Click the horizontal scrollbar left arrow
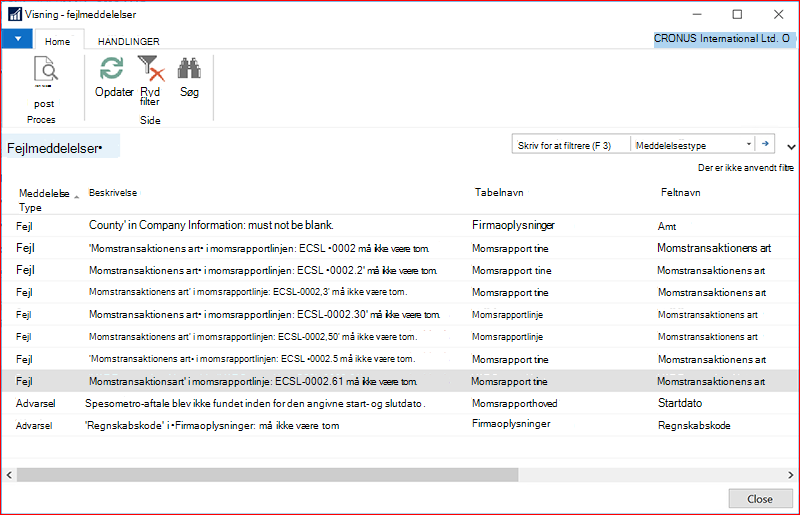This screenshot has height=515, width=800. [x=9, y=475]
